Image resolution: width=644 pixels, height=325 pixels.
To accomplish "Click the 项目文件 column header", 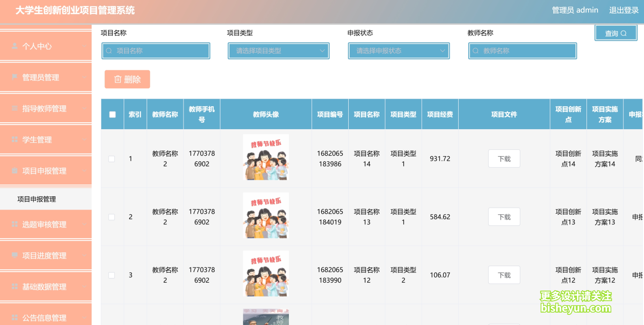I will 504,114.
